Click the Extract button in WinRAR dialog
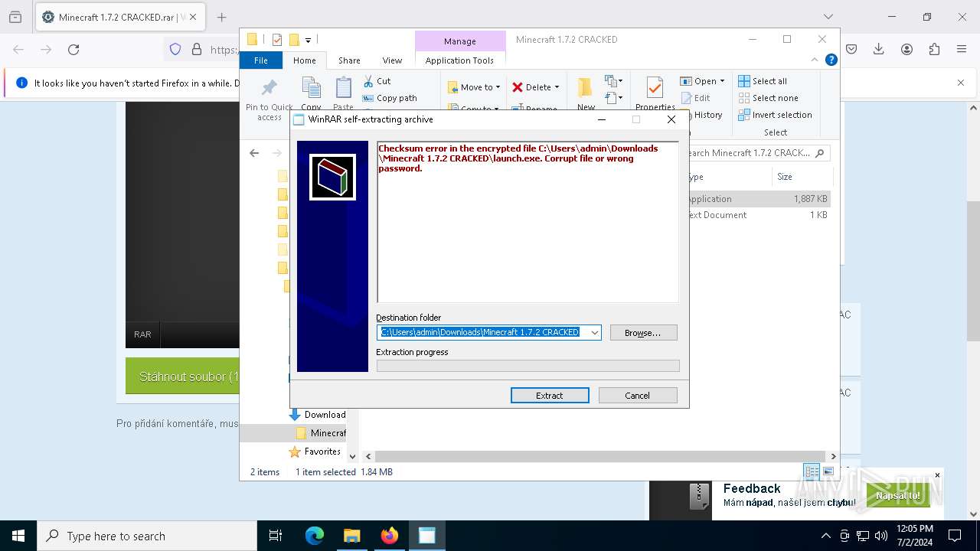980x551 pixels. [x=550, y=396]
